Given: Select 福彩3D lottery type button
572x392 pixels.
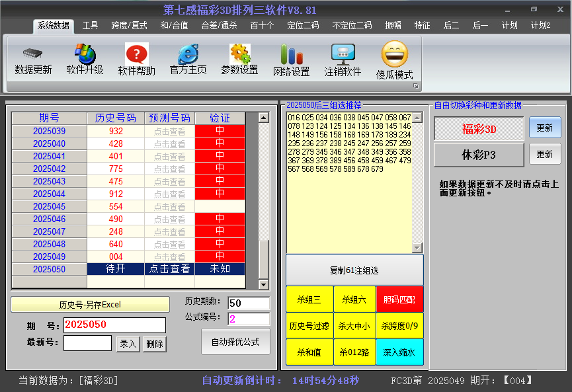Looking at the screenshot, I should pos(479,129).
